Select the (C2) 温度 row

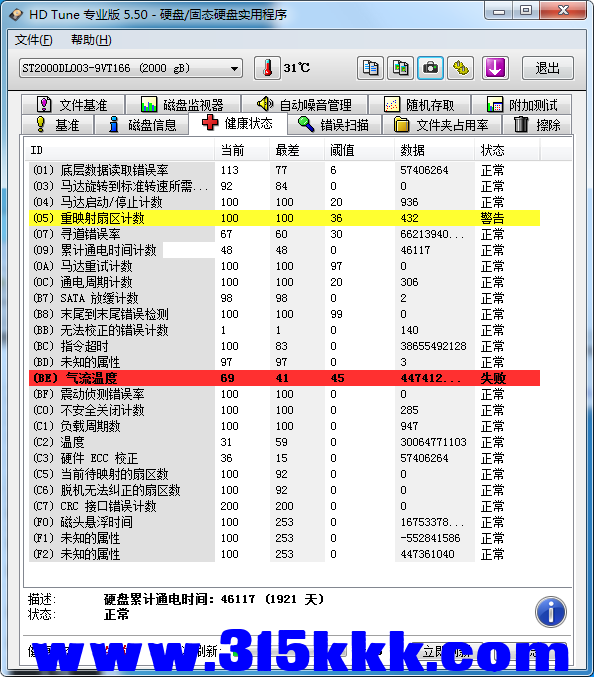(284, 442)
